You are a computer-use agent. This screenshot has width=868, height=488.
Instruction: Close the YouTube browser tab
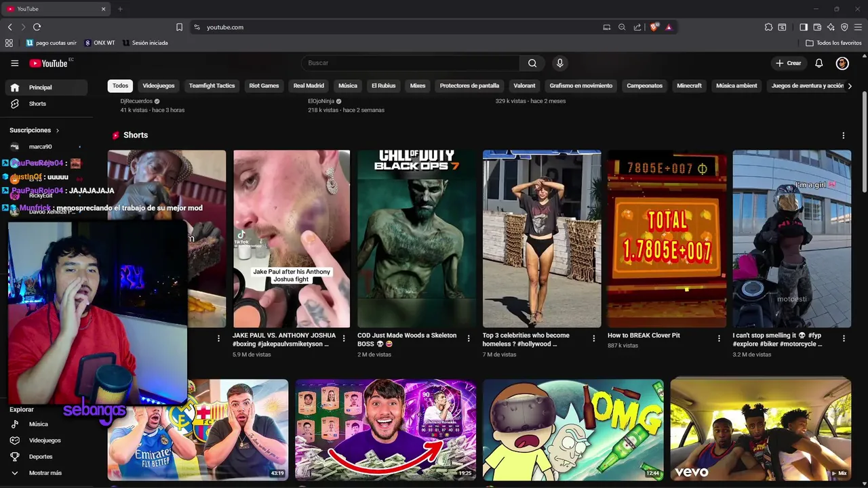[x=104, y=9]
